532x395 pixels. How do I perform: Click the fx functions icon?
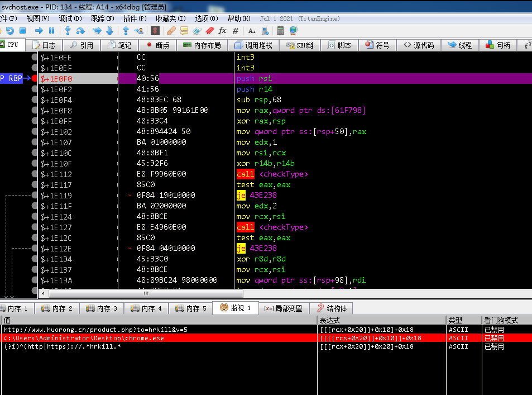pyautogui.click(x=222, y=31)
